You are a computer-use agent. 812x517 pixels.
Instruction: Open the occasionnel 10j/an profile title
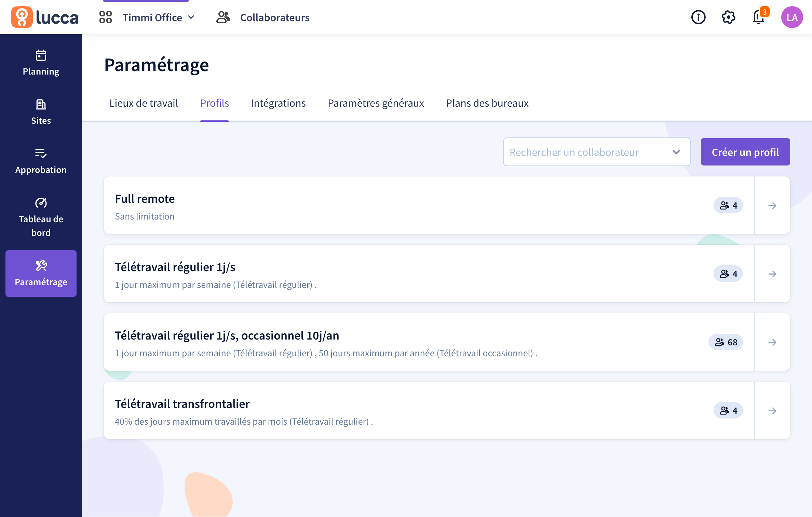[x=227, y=335]
